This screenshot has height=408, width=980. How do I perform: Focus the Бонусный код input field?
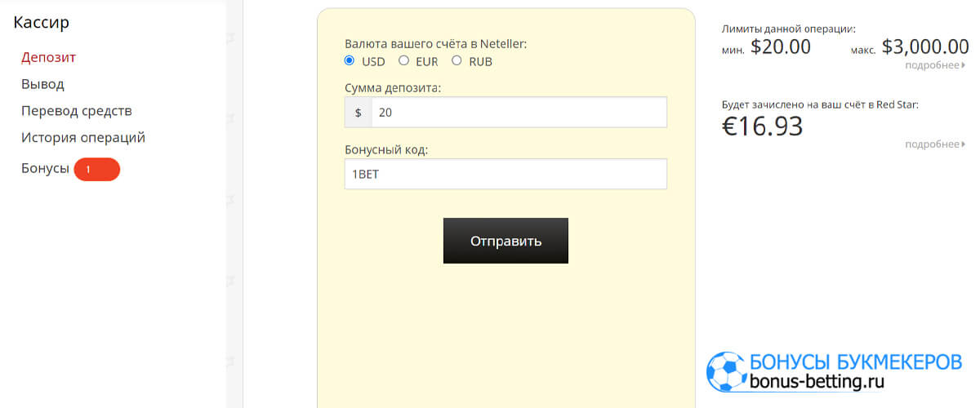pos(506,174)
